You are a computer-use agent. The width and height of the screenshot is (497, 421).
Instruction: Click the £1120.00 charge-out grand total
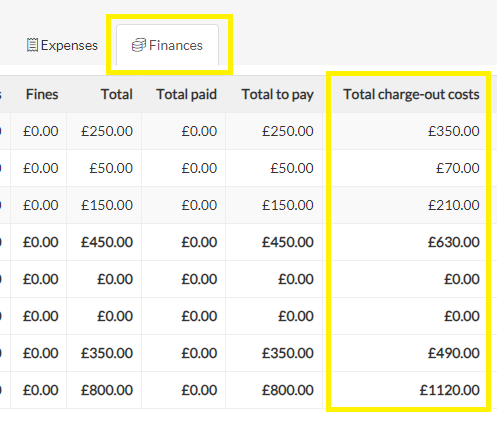tap(450, 390)
